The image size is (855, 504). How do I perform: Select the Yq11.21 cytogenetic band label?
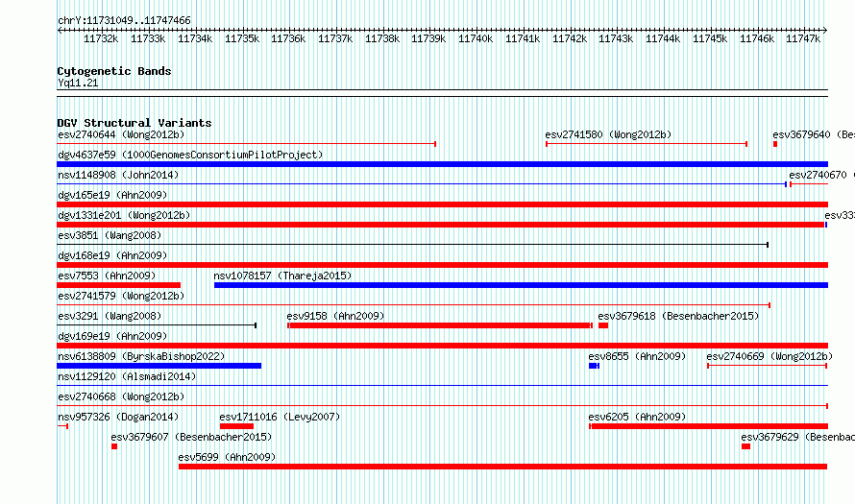coord(78,83)
